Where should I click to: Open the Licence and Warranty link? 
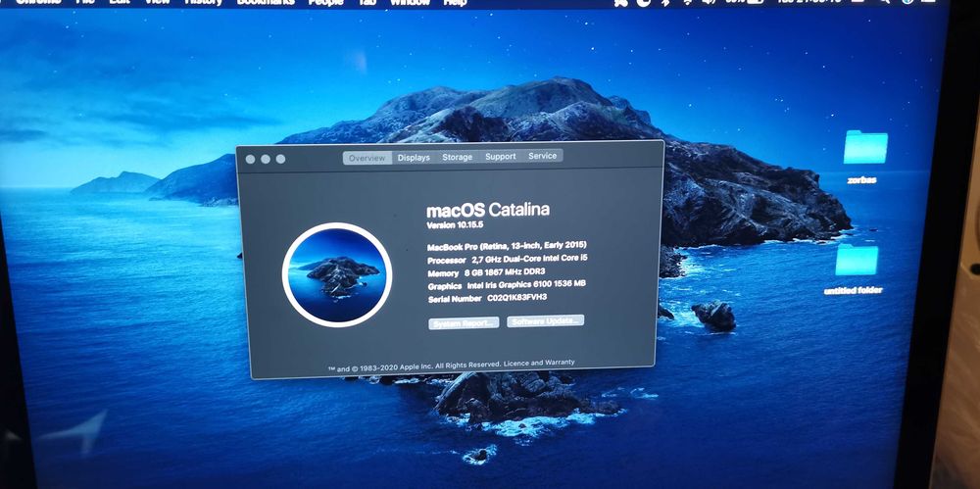(539, 363)
